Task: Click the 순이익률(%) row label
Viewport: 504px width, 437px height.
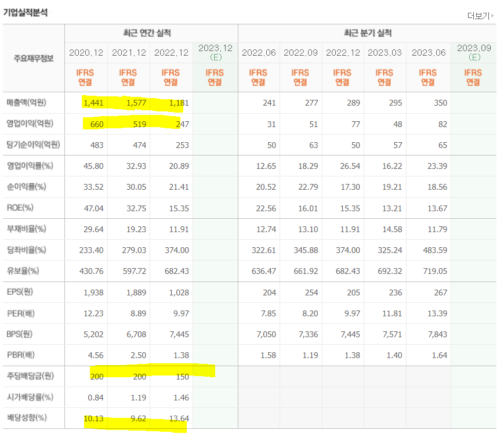Action: point(26,187)
